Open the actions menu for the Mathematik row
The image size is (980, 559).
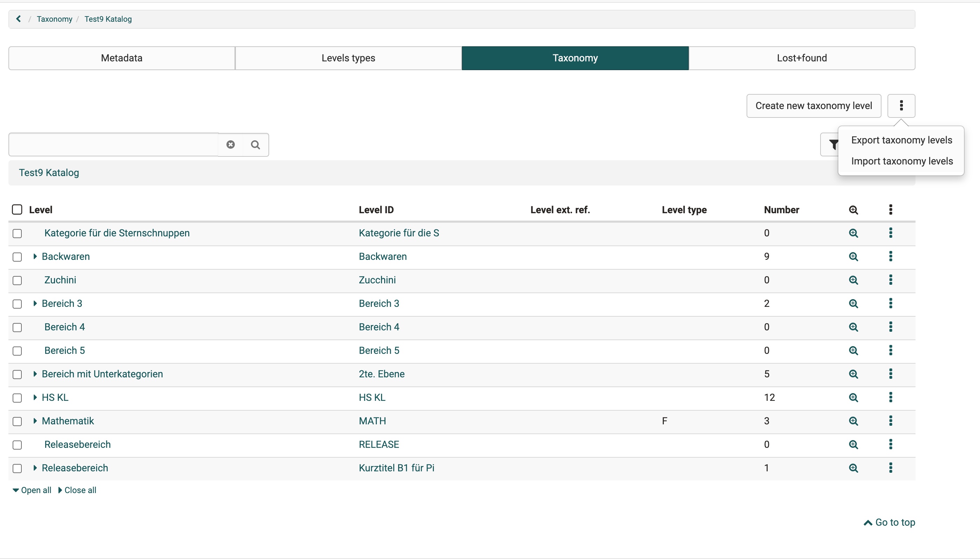point(891,420)
